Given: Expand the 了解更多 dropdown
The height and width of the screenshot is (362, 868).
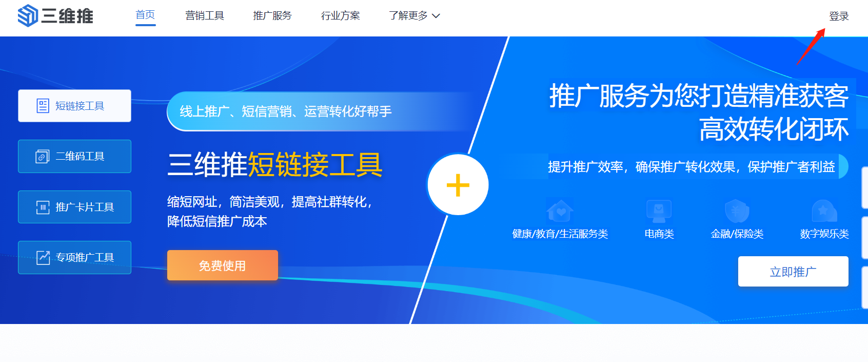Looking at the screenshot, I should tap(415, 16).
